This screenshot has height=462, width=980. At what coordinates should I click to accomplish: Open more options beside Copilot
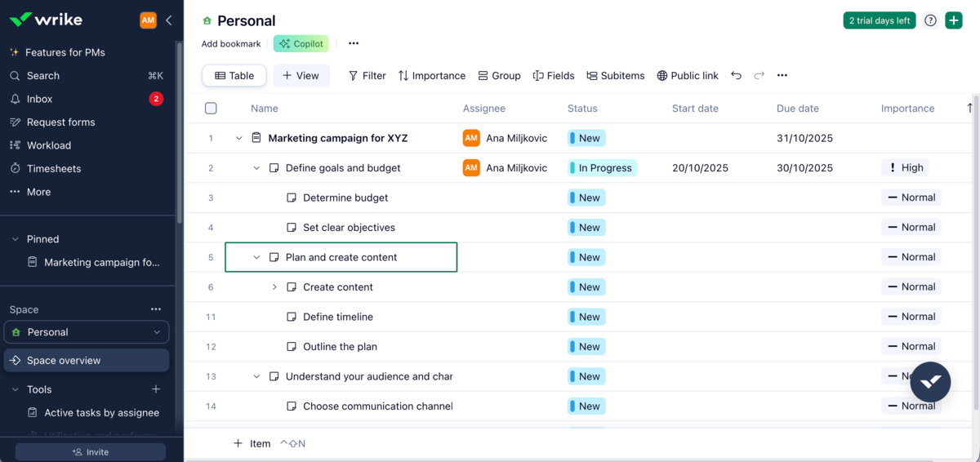[x=354, y=44]
